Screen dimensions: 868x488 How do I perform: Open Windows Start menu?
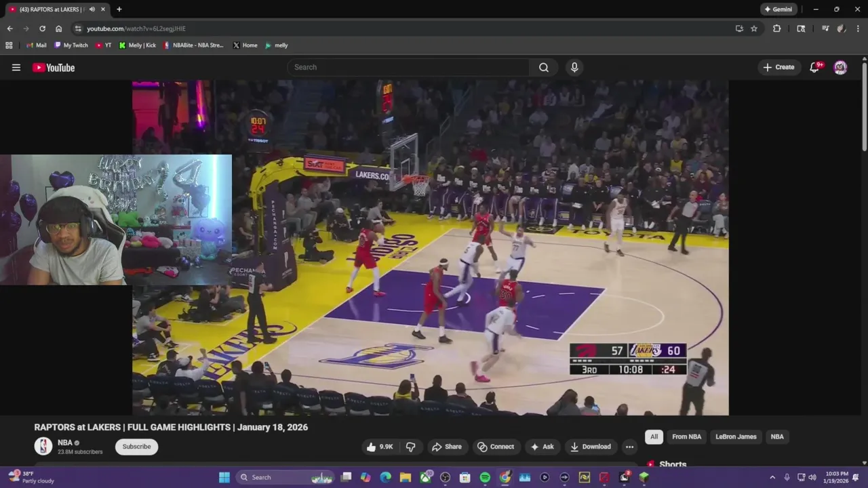click(x=224, y=477)
